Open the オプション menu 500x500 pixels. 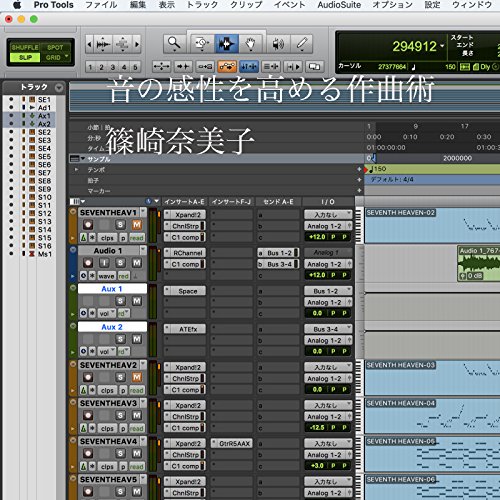pyautogui.click(x=393, y=5)
